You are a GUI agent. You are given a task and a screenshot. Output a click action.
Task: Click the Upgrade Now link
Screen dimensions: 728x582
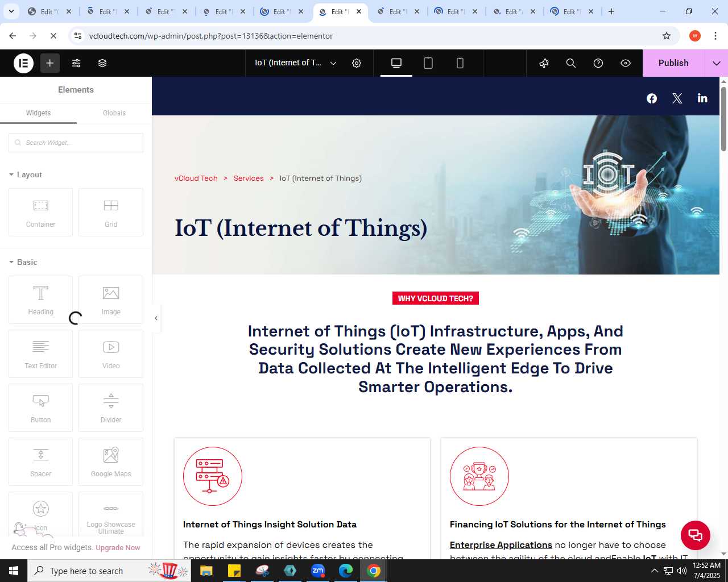(x=118, y=548)
